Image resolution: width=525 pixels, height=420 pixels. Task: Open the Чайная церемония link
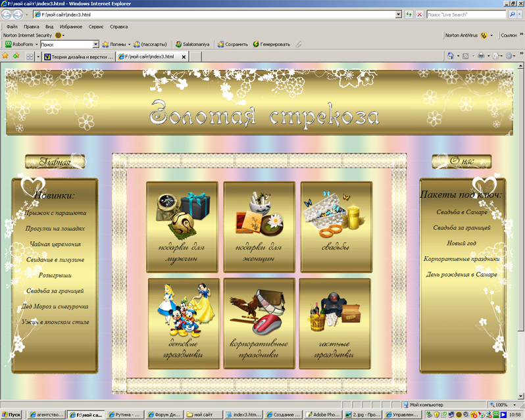55,244
